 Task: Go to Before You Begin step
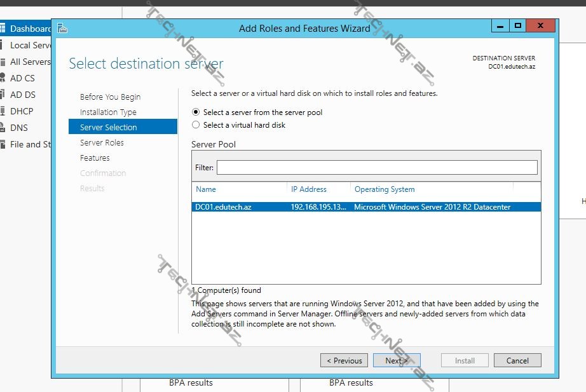(110, 97)
